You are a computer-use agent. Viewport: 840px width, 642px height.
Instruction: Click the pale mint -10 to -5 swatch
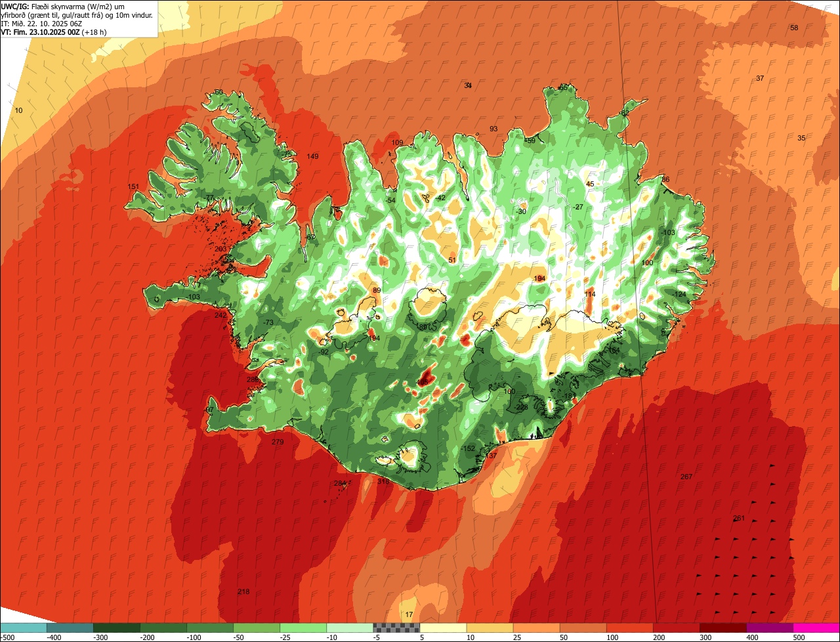point(350,628)
